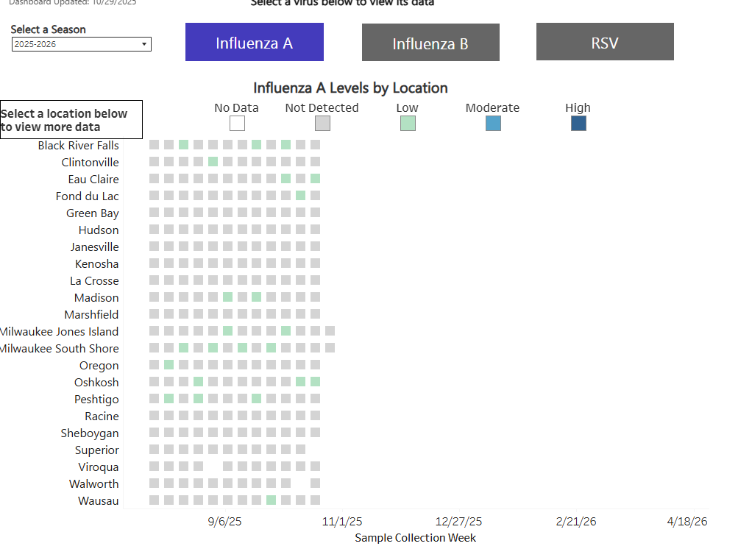Select Milwaukee Jones Island location

point(59,331)
